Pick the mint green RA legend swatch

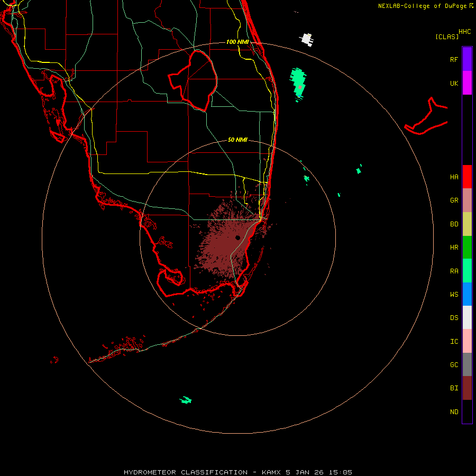point(467,271)
